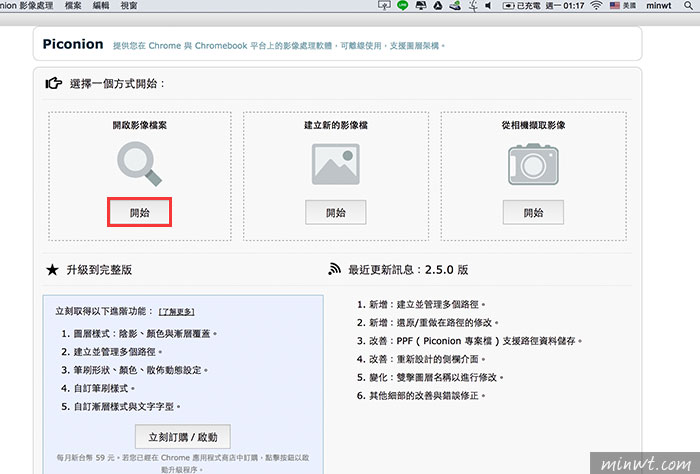The image size is (700, 474).
Task: Click the battery charging icon
Action: tap(508, 6)
